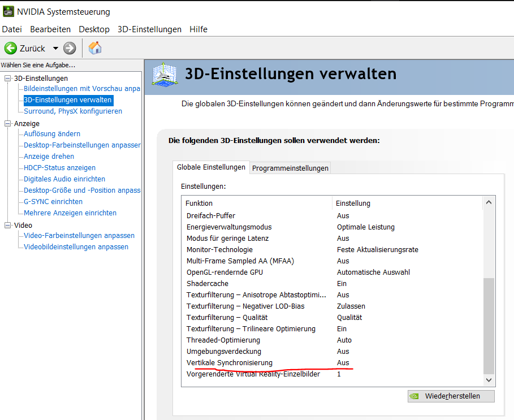Select the Umgebungsverdeckung row
Image resolution: width=514 pixels, height=420 pixels.
point(332,351)
